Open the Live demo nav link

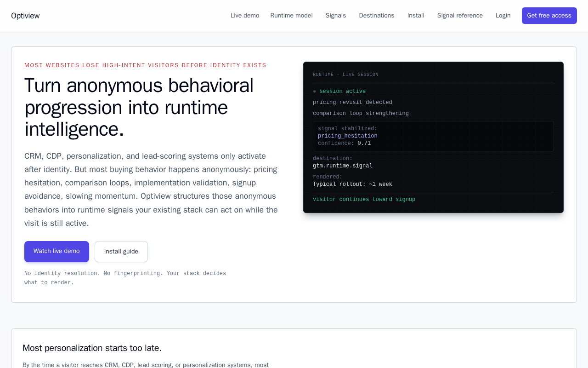tap(245, 16)
